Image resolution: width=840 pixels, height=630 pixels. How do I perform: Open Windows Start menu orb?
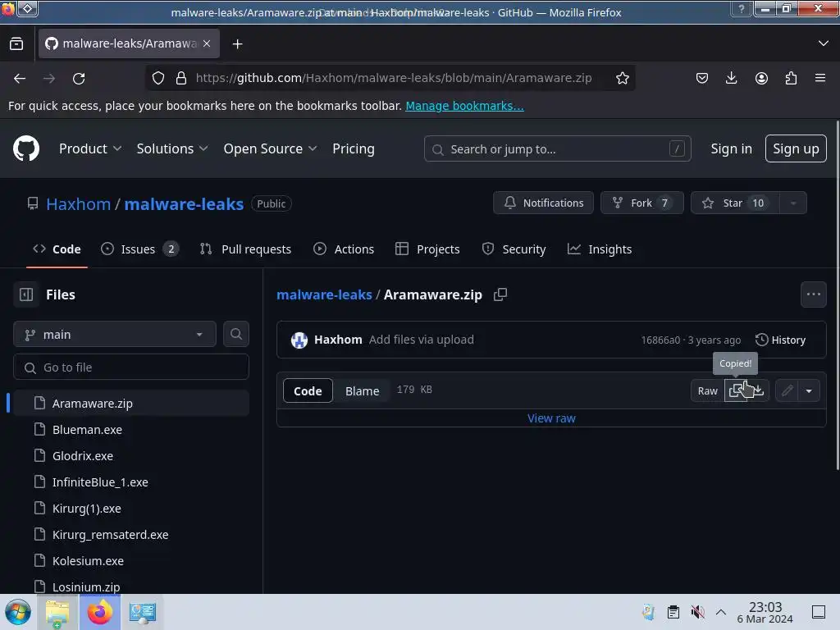(18, 612)
